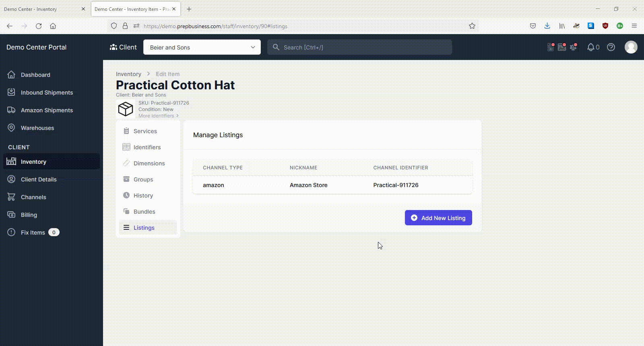Click the Services clipboard icon

tap(126, 131)
